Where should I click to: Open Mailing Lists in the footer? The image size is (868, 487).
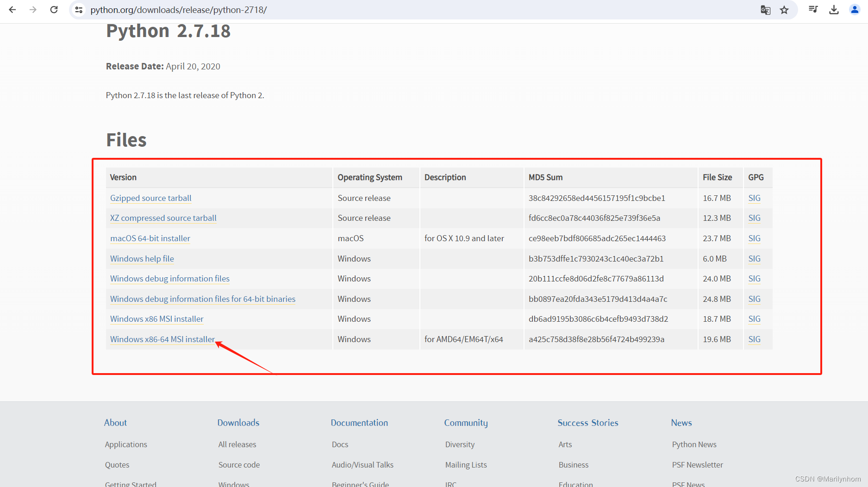click(x=466, y=465)
